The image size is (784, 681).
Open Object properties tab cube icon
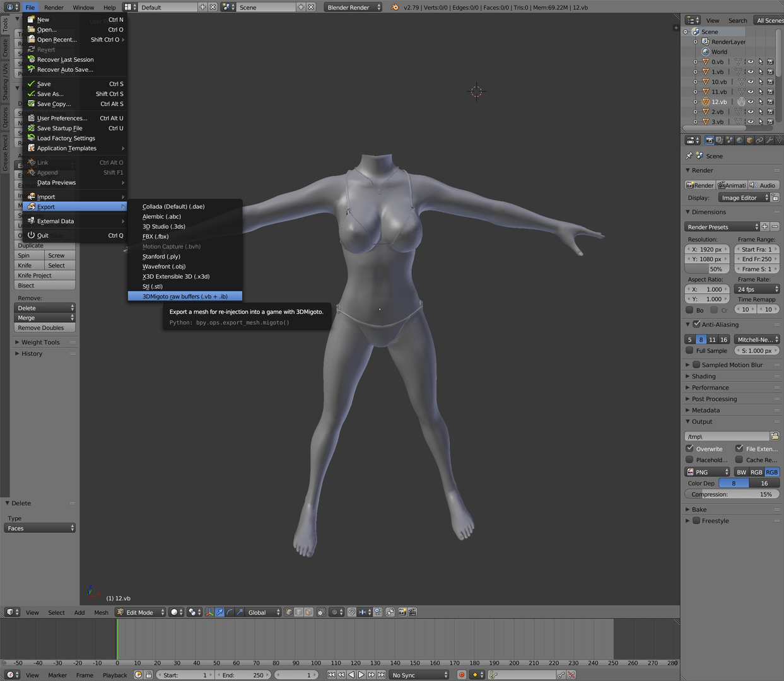coord(750,140)
